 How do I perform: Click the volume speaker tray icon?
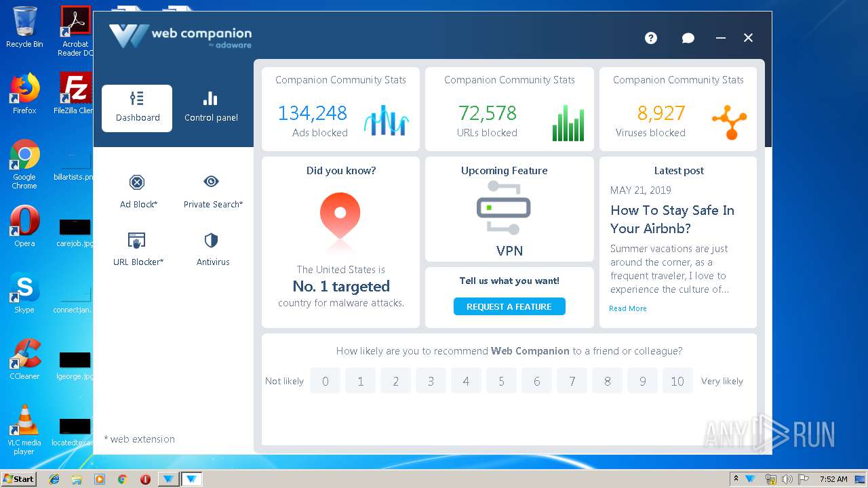click(x=787, y=479)
